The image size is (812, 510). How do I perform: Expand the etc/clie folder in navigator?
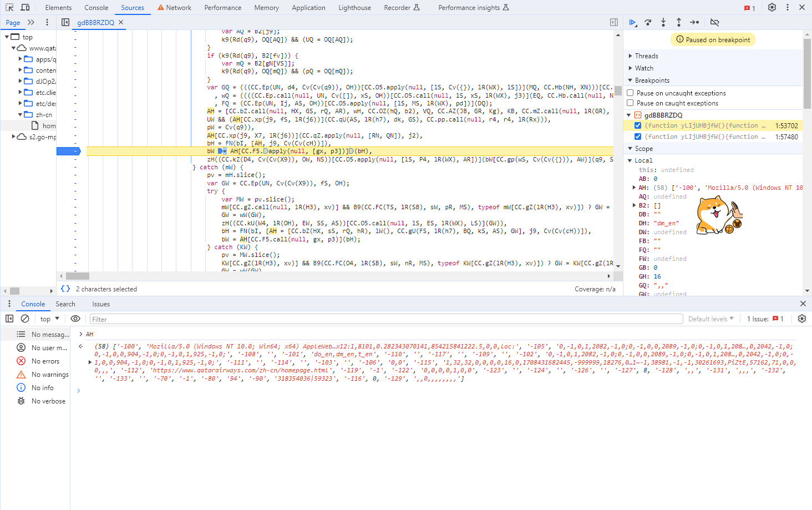click(x=21, y=92)
